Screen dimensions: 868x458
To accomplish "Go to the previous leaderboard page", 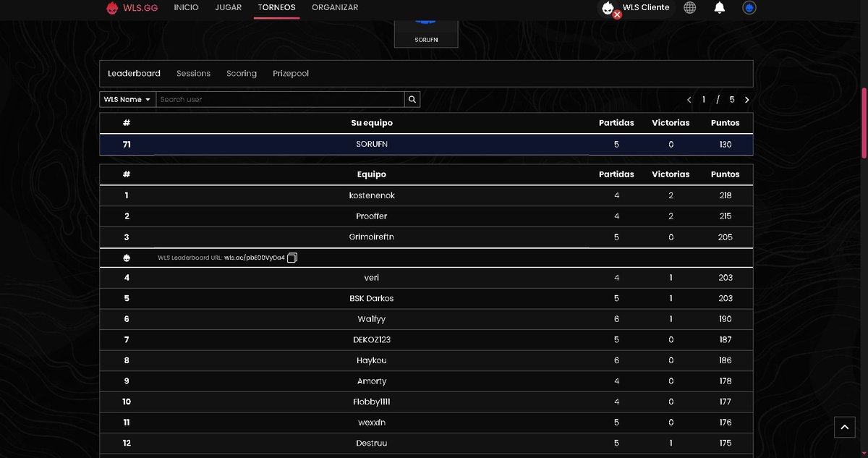I will pos(689,100).
